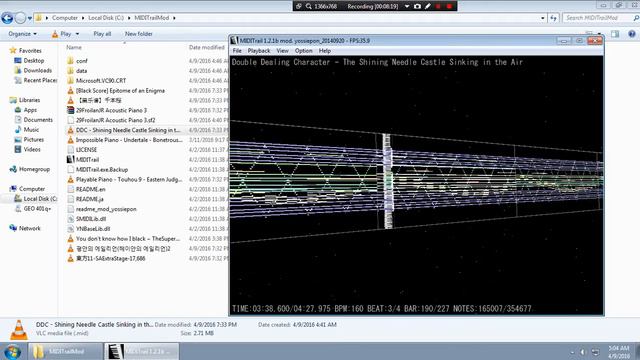Go back with the Explorer back arrow
Image resolution: width=640 pixels, height=360 pixels.
(7, 18)
